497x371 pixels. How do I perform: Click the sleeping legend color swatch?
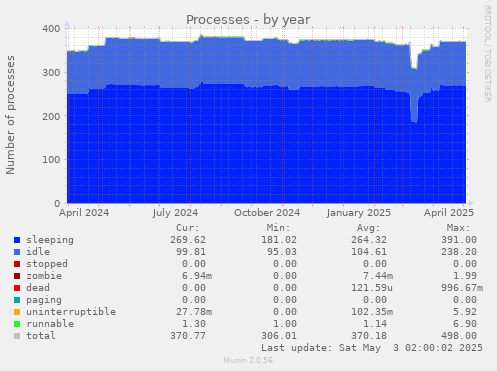coord(17,240)
